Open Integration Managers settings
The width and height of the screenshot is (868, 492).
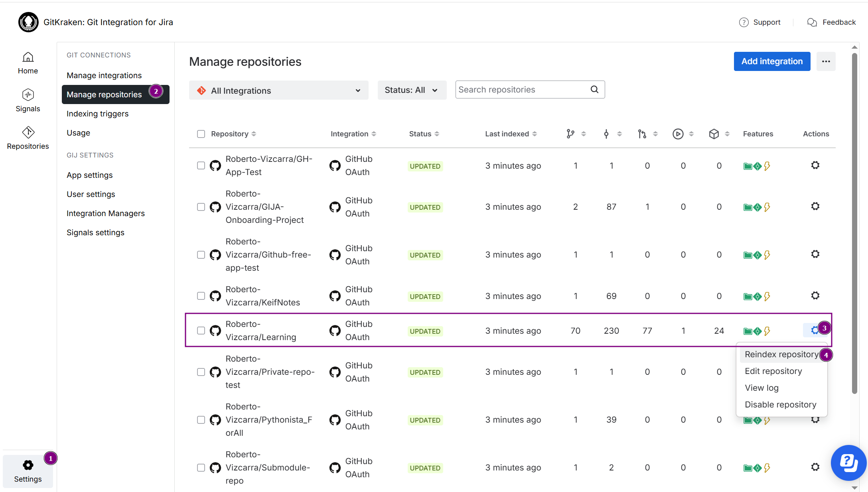pos(105,213)
